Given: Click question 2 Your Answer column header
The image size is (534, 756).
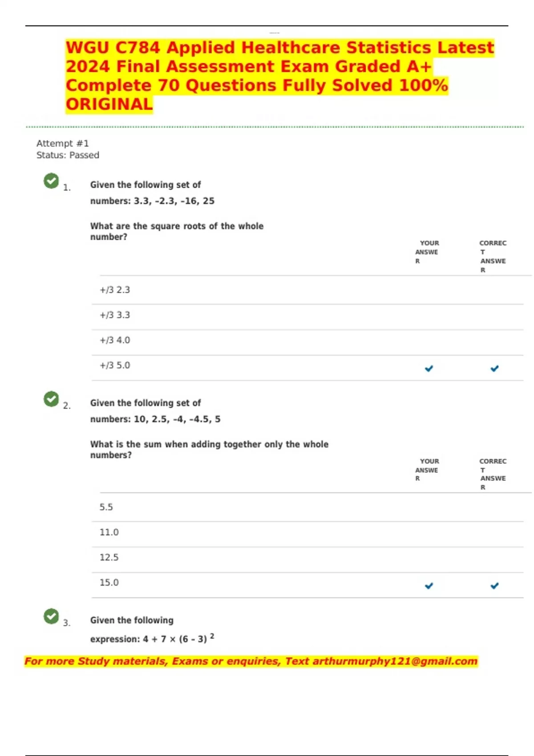Looking at the screenshot, I should 427,470.
